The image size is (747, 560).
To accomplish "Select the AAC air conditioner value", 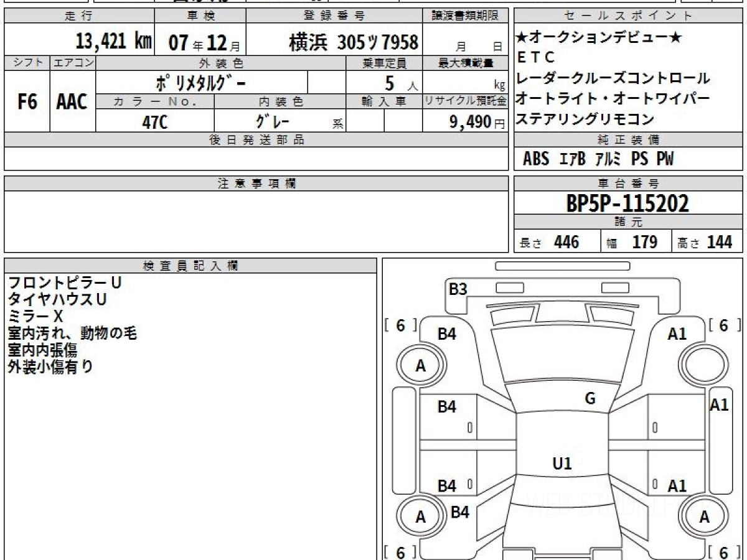I will (x=72, y=102).
